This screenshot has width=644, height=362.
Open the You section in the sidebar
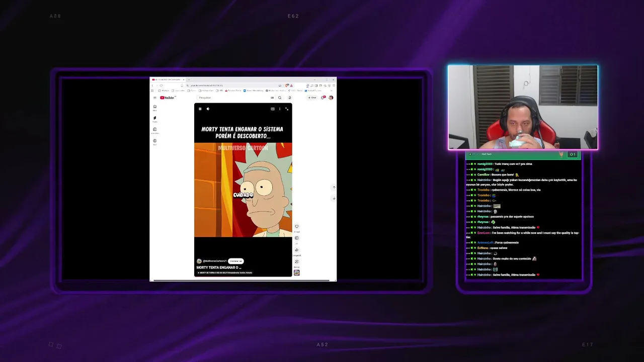coord(155,142)
